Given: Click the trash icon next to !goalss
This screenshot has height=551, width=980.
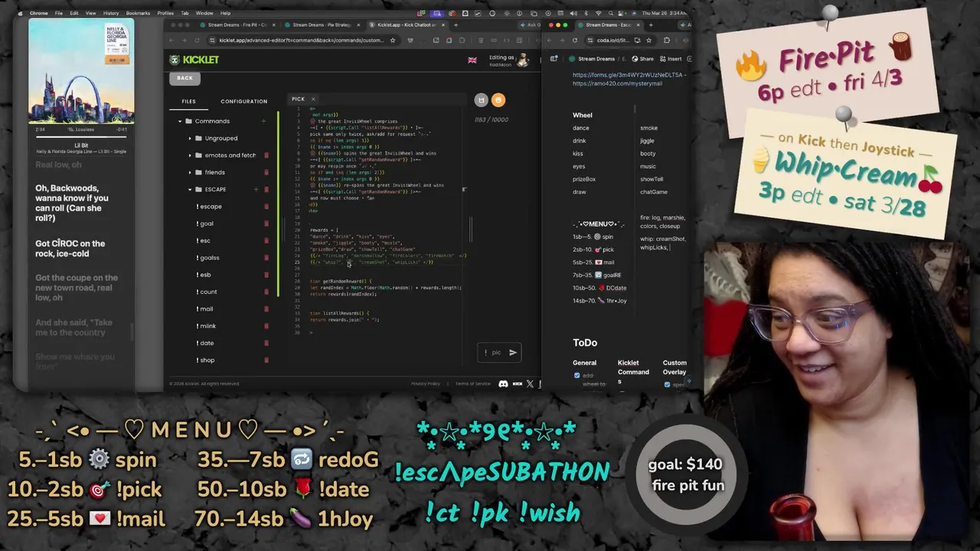Looking at the screenshot, I should click(266, 258).
